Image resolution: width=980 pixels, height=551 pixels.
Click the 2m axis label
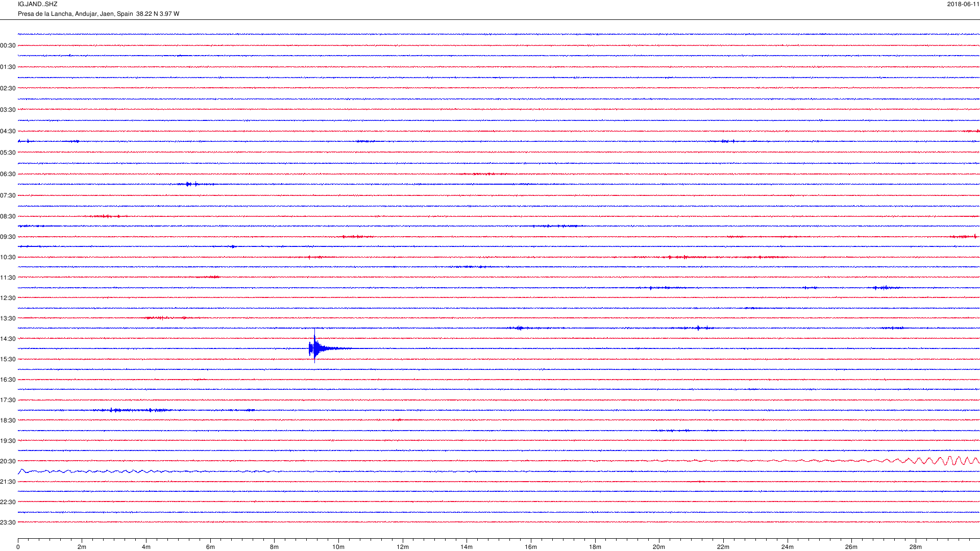pyautogui.click(x=82, y=547)
